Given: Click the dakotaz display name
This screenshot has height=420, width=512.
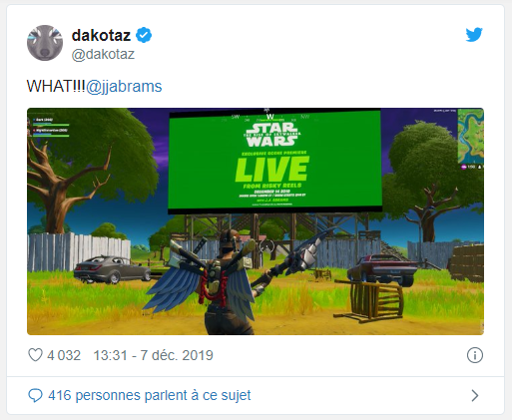Looking at the screenshot, I should coord(101,35).
